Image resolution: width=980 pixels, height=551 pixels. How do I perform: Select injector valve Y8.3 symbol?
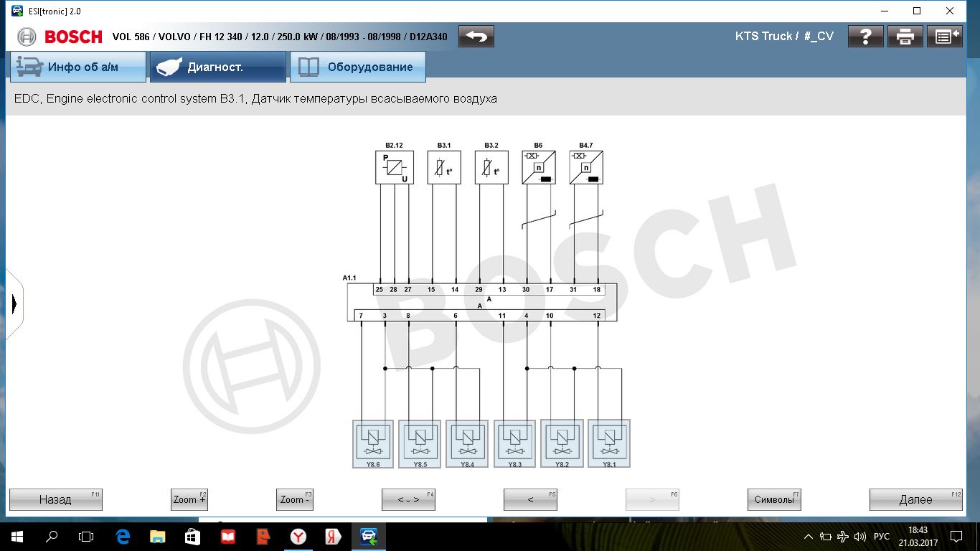click(x=514, y=443)
